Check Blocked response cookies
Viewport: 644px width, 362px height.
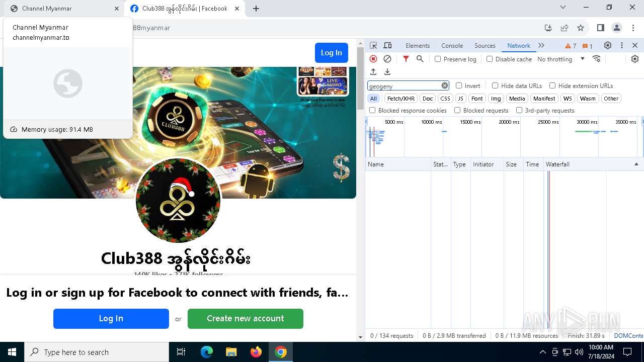pyautogui.click(x=372, y=110)
